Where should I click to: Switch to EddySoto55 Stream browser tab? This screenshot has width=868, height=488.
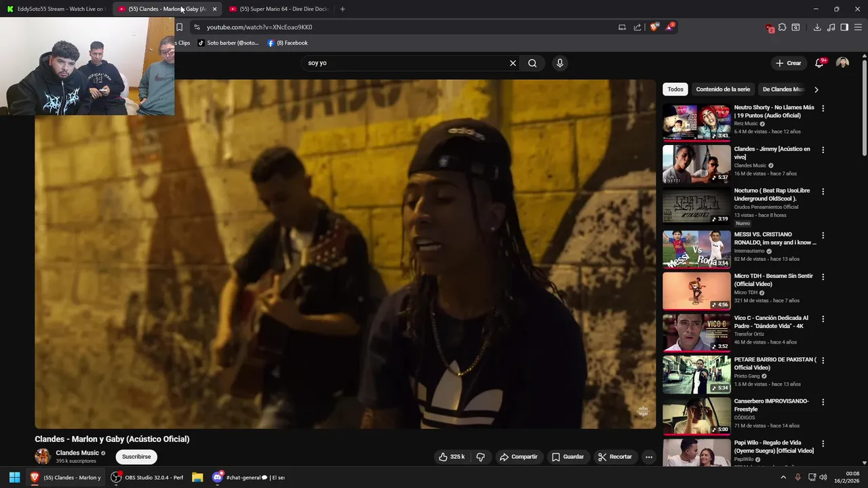(56, 9)
